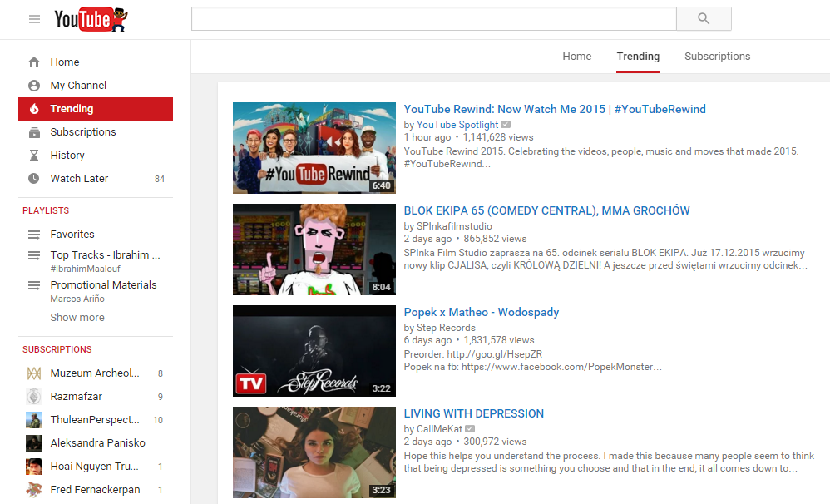Click the Fred Fernackerpan channel avatar
This screenshot has width=830, height=504.
coord(34,490)
